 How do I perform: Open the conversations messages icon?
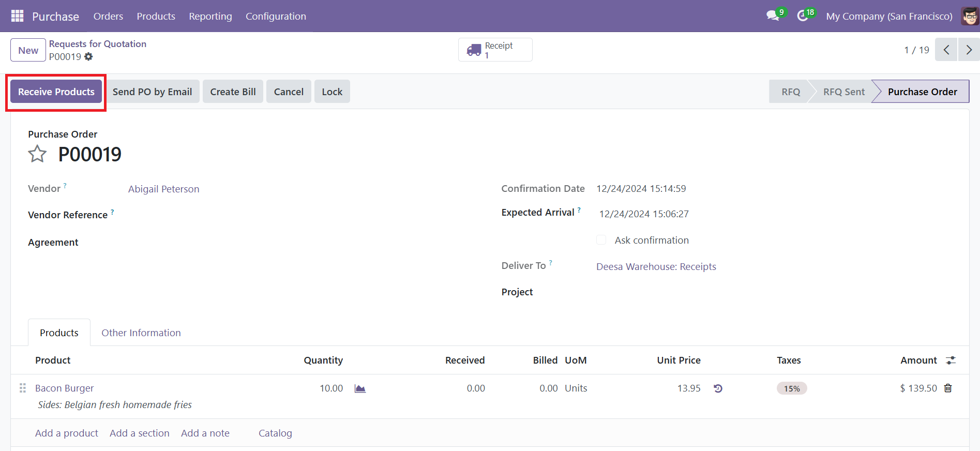point(774,16)
